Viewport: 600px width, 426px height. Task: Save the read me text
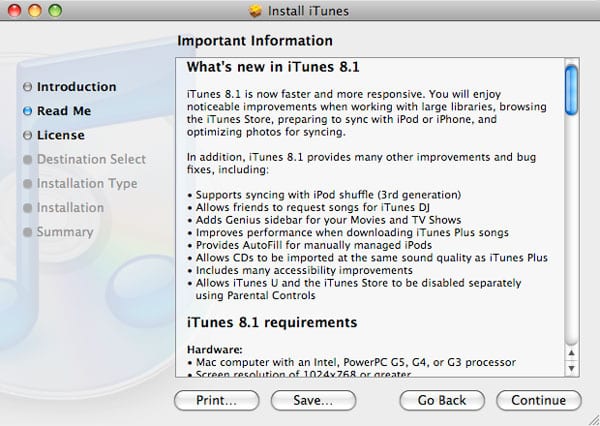pos(313,400)
